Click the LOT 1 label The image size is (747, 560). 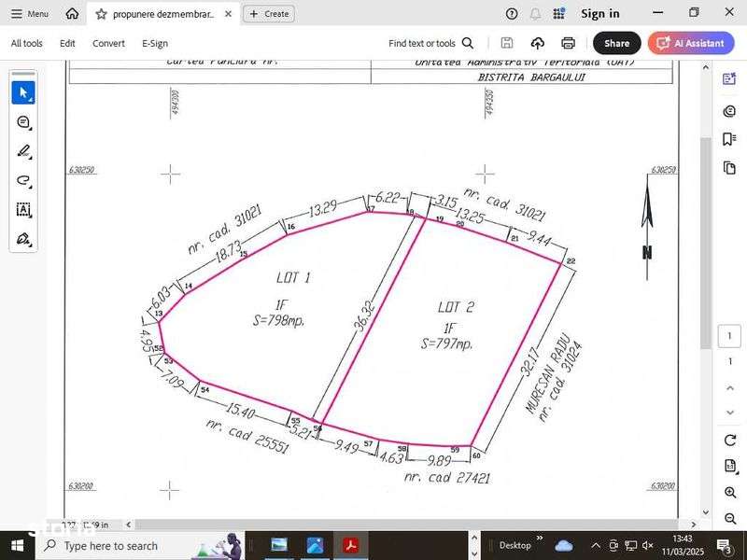pos(293,277)
